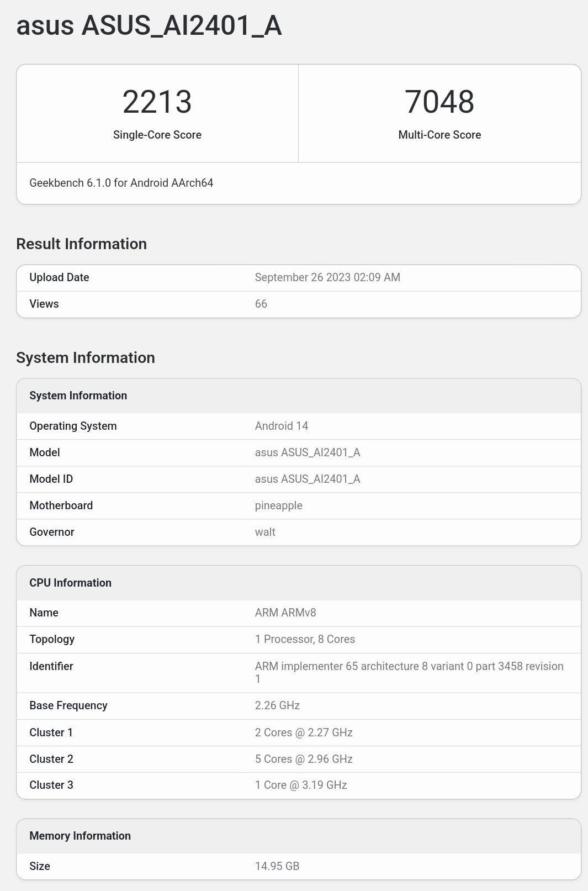
Task: Click the Model row label
Action: pos(45,452)
